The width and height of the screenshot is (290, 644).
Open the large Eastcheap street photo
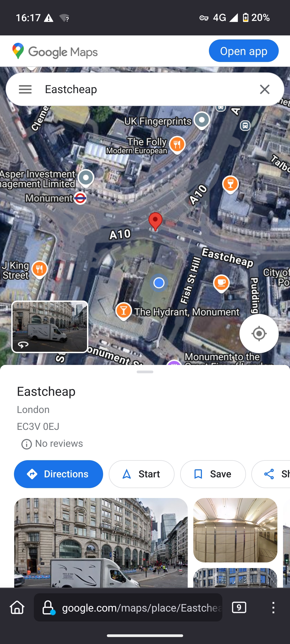(x=101, y=543)
